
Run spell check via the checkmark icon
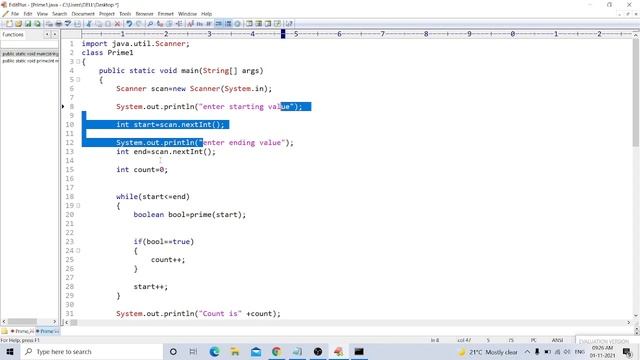[x=68, y=24]
